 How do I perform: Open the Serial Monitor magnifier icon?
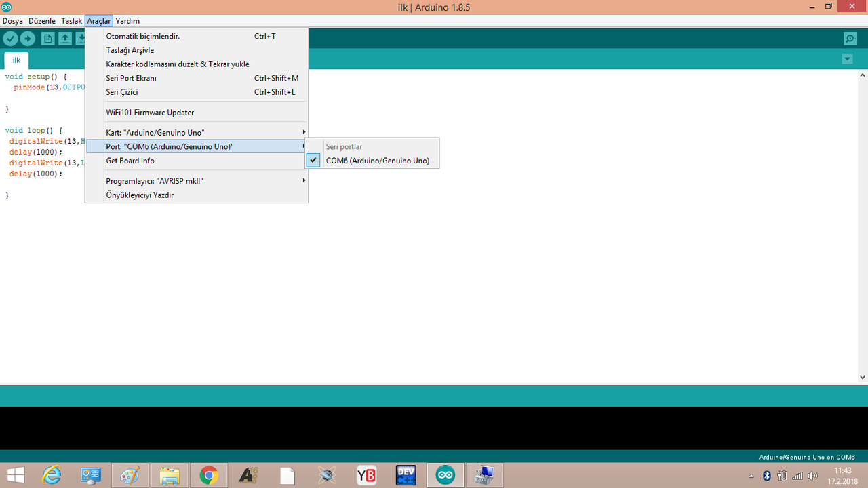pyautogui.click(x=850, y=39)
